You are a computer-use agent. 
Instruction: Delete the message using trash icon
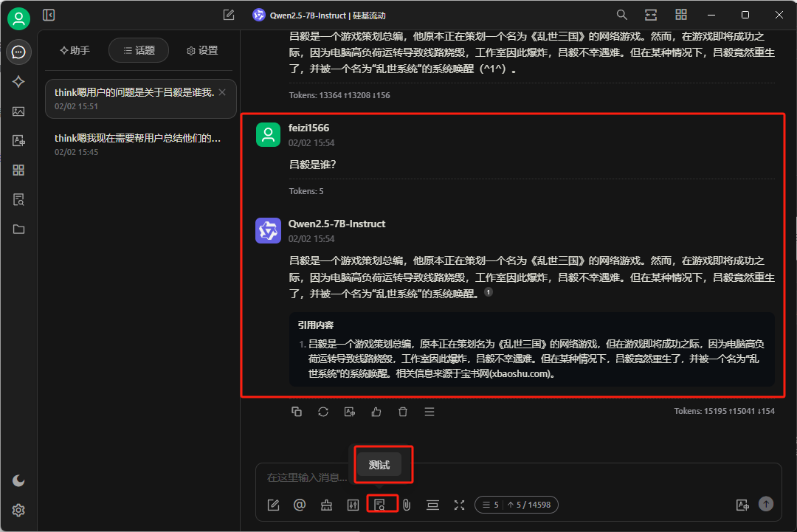pyautogui.click(x=403, y=412)
